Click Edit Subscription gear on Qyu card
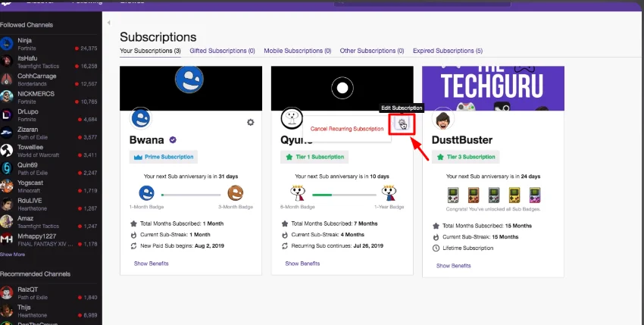Image resolution: width=644 pixels, height=325 pixels. [402, 123]
